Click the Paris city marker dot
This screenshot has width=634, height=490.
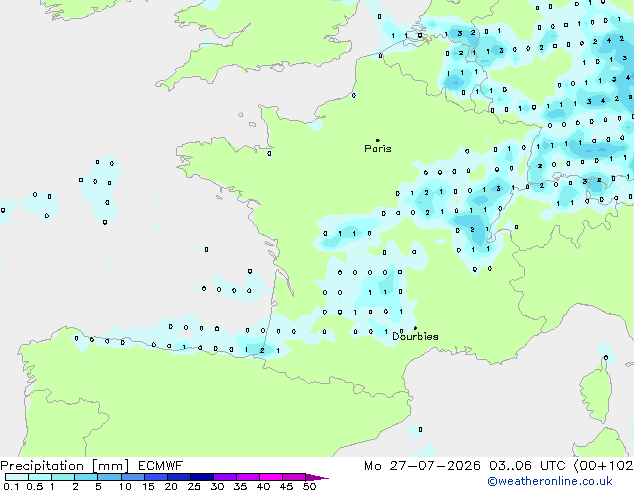click(x=378, y=140)
